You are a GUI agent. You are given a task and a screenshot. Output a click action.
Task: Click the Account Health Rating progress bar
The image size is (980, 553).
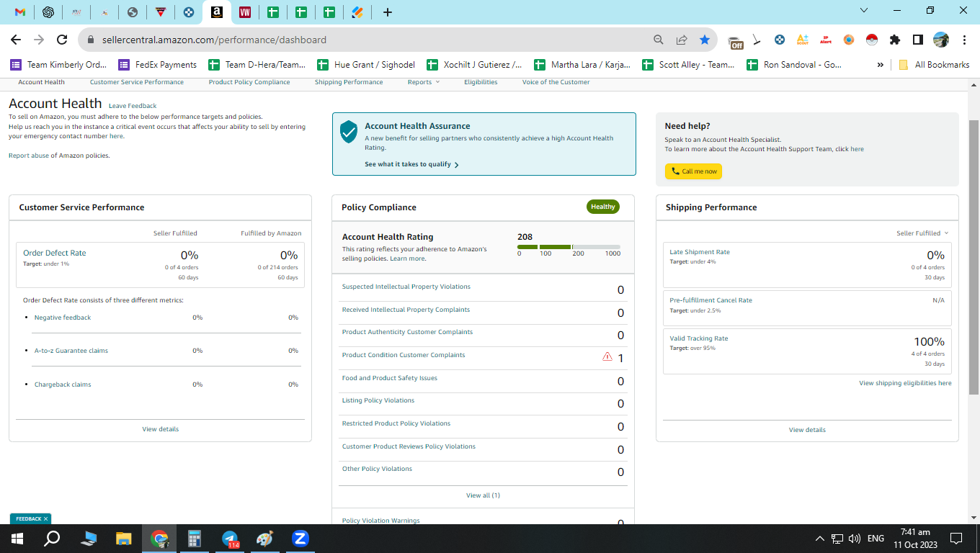569,247
